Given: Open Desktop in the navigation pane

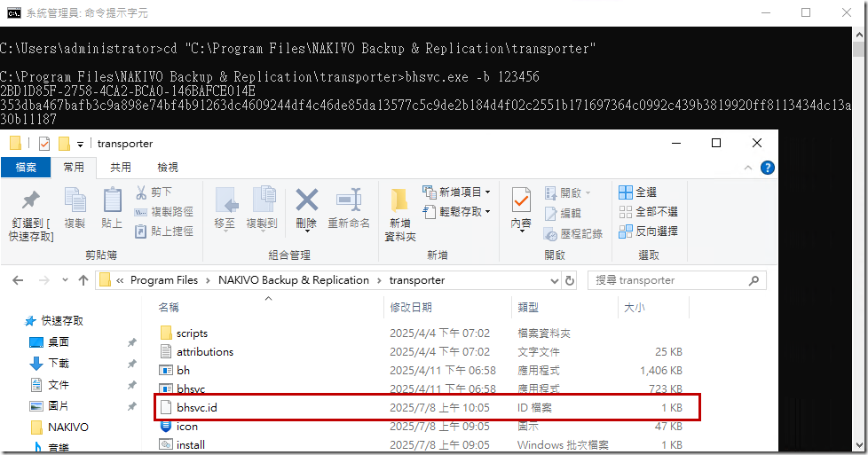Looking at the screenshot, I should pyautogui.click(x=50, y=342).
